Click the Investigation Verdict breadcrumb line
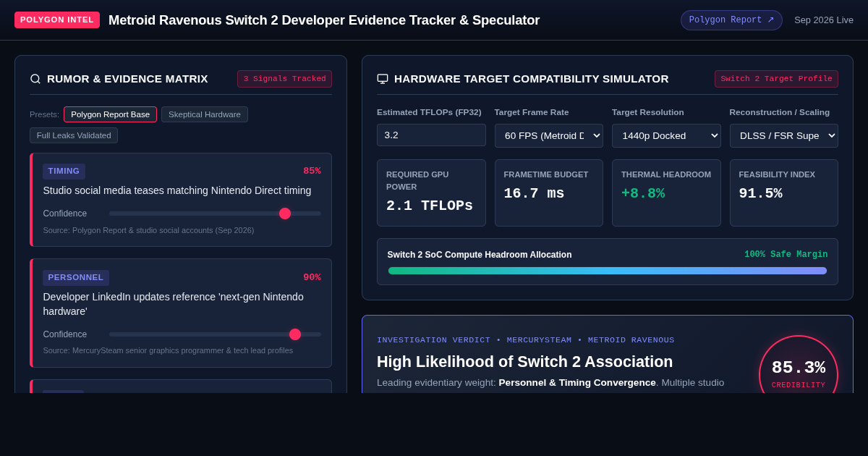868x456 pixels. click(x=526, y=340)
